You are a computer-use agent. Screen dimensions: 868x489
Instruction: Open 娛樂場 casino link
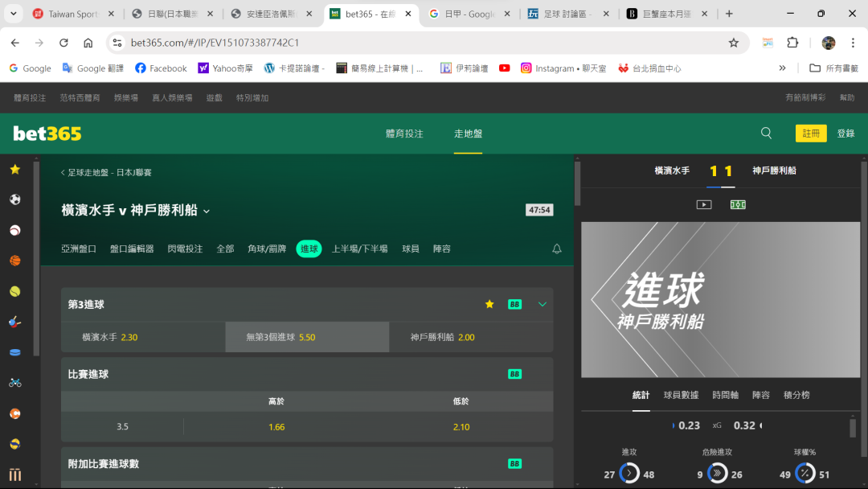coord(125,97)
